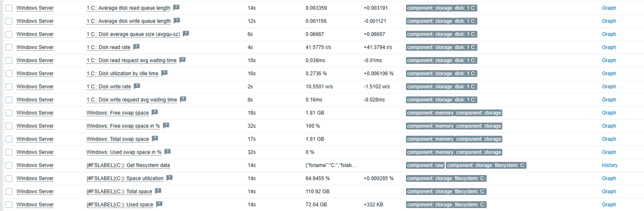Screen dimensions: 644x211
Task: Open item '1 C:: Disk write rate'
Action: (109, 86)
